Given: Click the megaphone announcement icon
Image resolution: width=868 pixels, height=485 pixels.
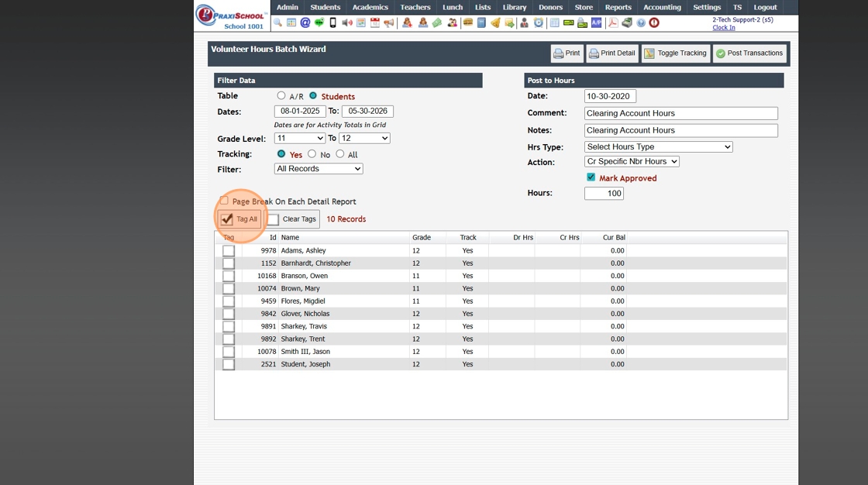Looking at the screenshot, I should 389,22.
